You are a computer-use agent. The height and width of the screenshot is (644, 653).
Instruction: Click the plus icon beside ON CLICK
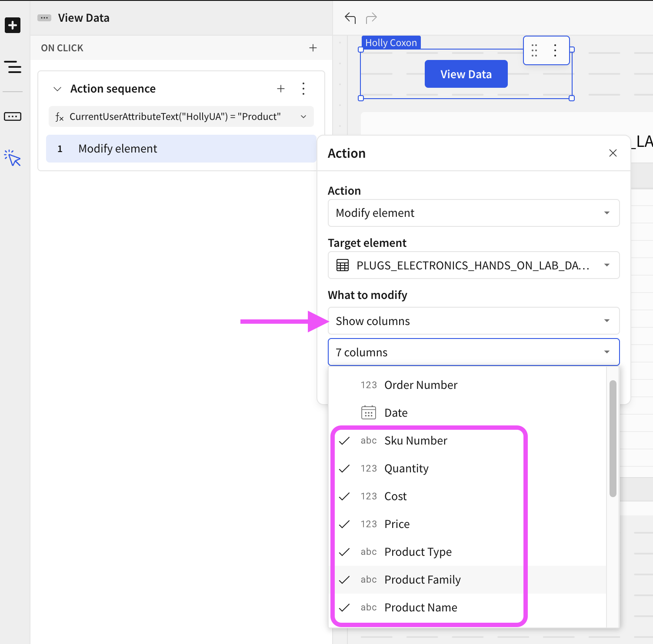pyautogui.click(x=313, y=48)
